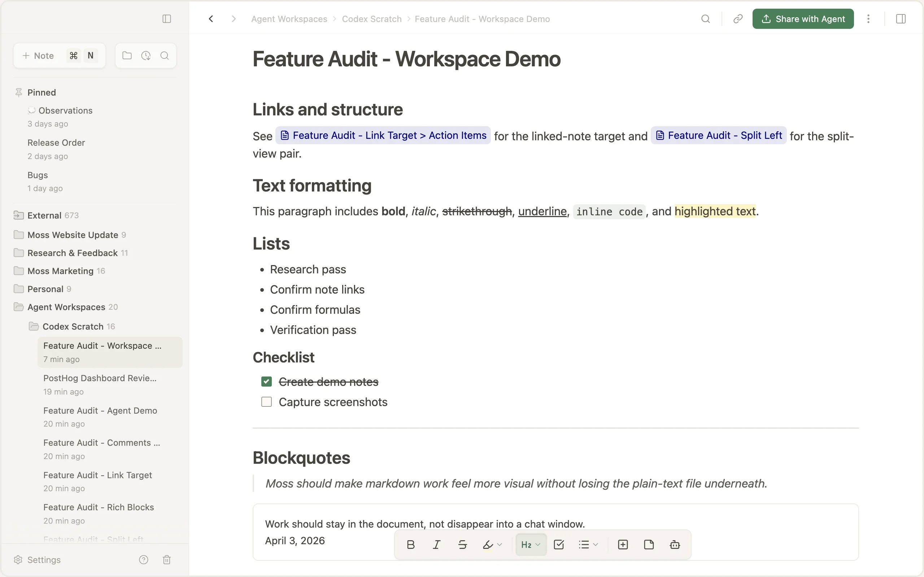Open the three-dot more options menu
The image size is (924, 577).
[x=868, y=19]
